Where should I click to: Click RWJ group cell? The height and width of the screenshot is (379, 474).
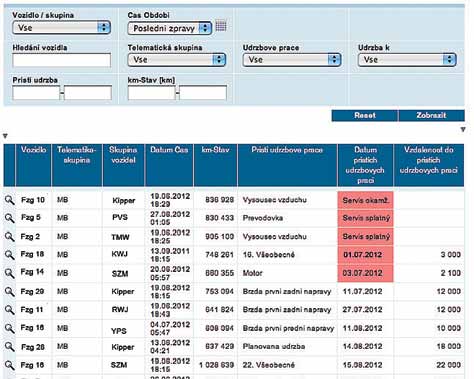(120, 310)
